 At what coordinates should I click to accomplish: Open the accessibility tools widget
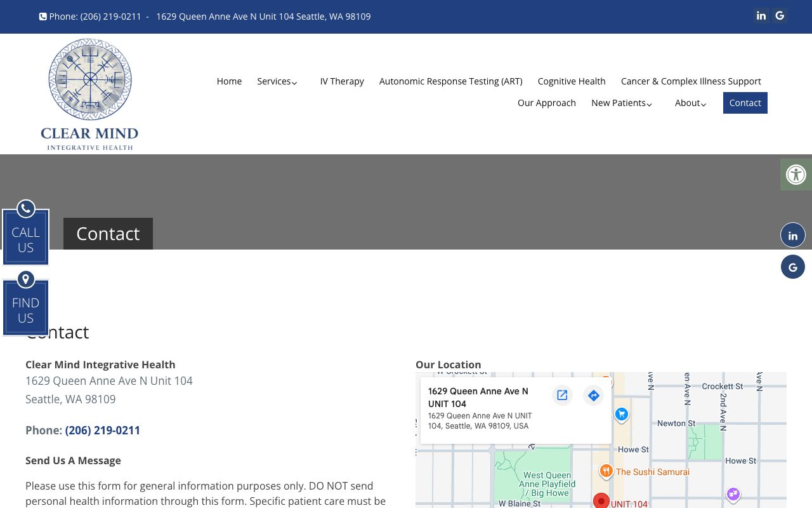click(x=796, y=175)
